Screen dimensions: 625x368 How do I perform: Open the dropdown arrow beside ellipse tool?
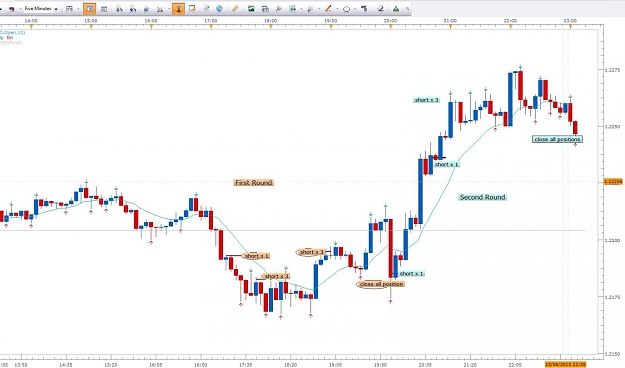(355, 8)
